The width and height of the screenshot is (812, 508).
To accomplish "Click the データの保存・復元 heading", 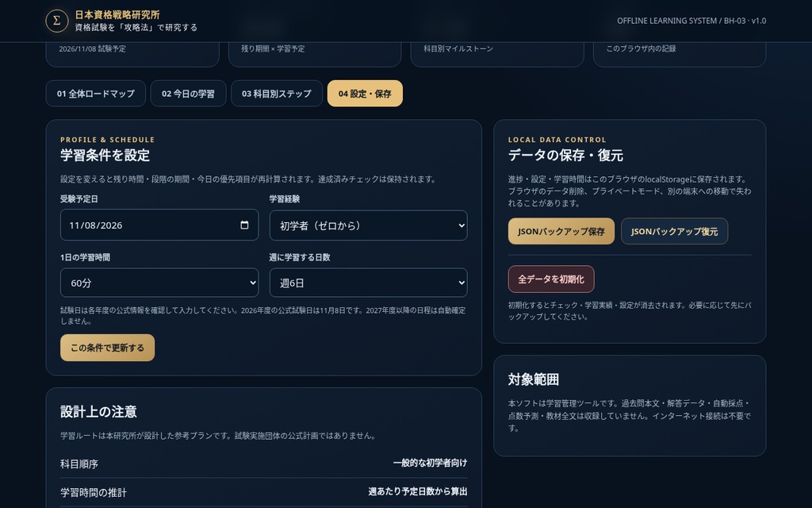I will pyautogui.click(x=565, y=155).
